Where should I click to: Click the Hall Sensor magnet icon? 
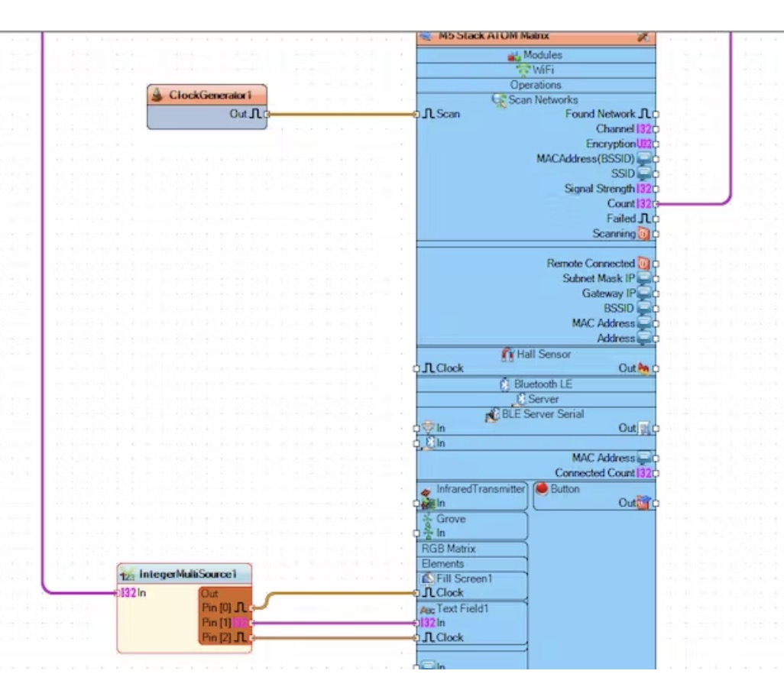(x=508, y=355)
